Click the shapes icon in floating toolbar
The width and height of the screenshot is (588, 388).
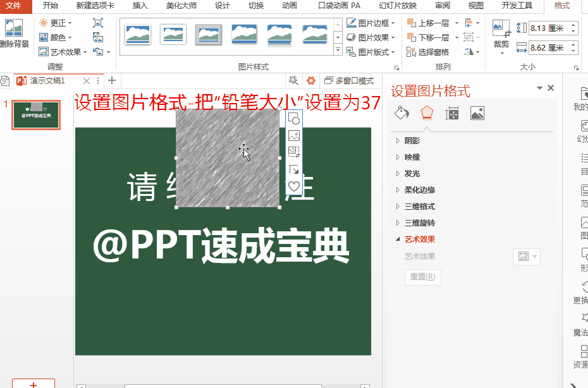pyautogui.click(x=294, y=119)
